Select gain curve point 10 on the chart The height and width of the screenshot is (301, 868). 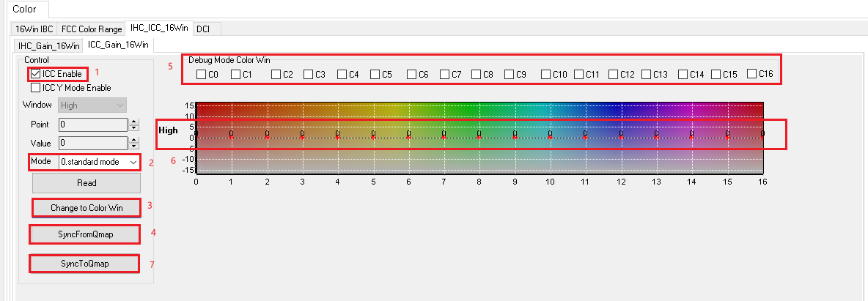click(551, 136)
